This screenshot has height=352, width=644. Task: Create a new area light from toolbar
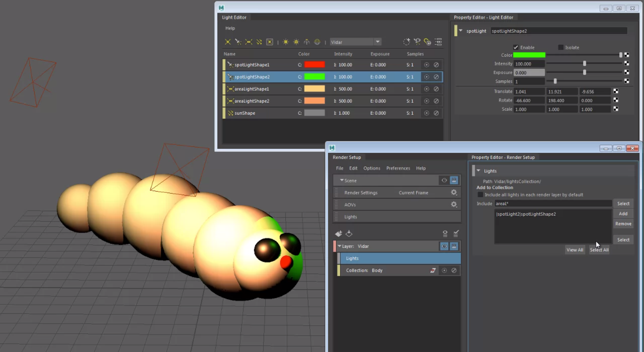pos(249,42)
